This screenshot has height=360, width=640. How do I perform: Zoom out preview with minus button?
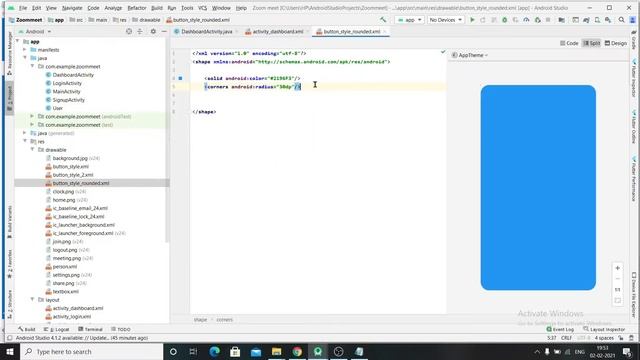pyautogui.click(x=618, y=279)
